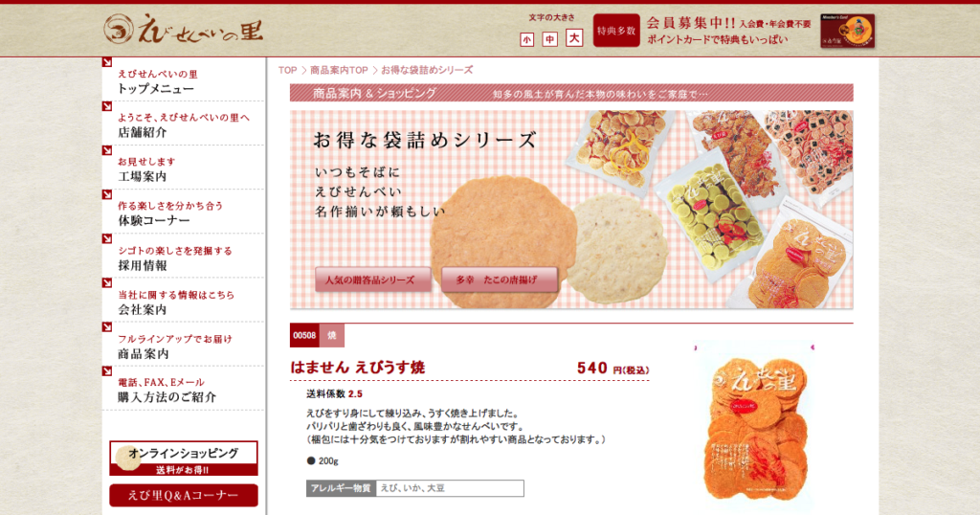
Task: Open えび里Q&Aコーナー button
Action: point(184,495)
